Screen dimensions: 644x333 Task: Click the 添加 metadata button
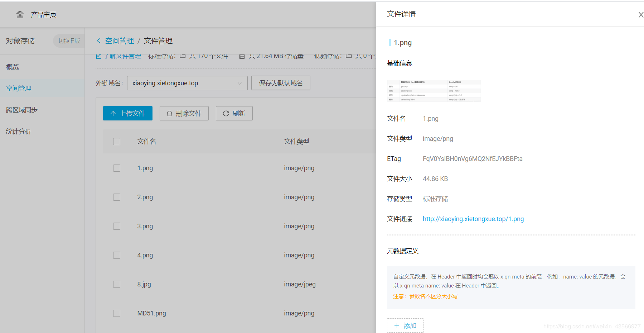click(x=405, y=325)
